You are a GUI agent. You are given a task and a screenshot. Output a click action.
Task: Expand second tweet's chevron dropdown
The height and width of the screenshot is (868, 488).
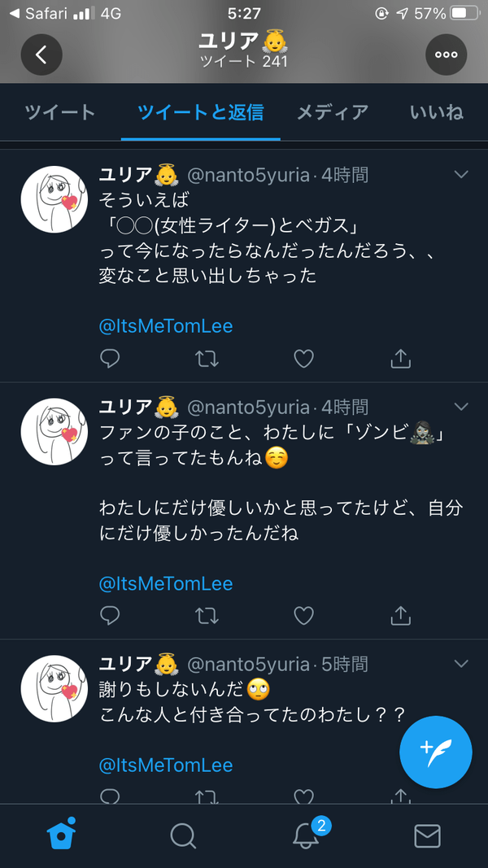point(461,406)
